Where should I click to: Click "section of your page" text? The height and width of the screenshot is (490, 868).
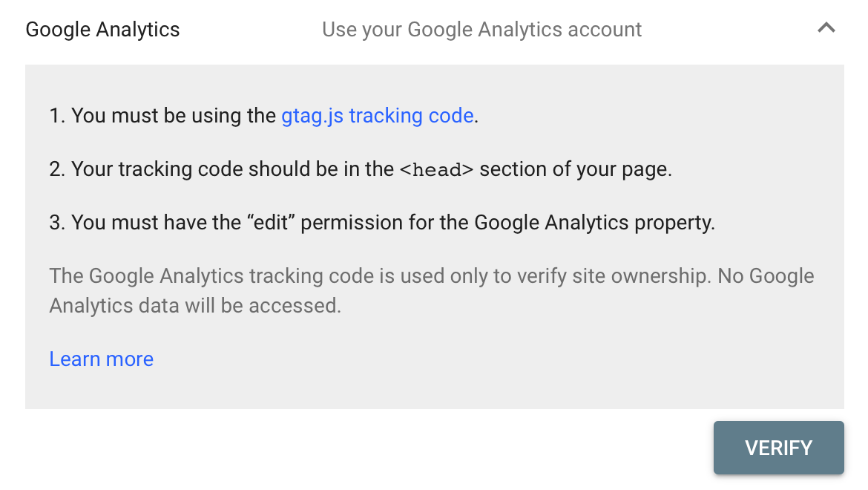pos(576,169)
